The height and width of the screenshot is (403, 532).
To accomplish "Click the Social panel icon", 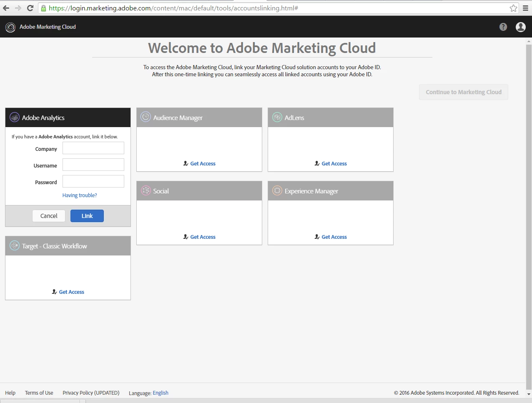I will point(146,190).
